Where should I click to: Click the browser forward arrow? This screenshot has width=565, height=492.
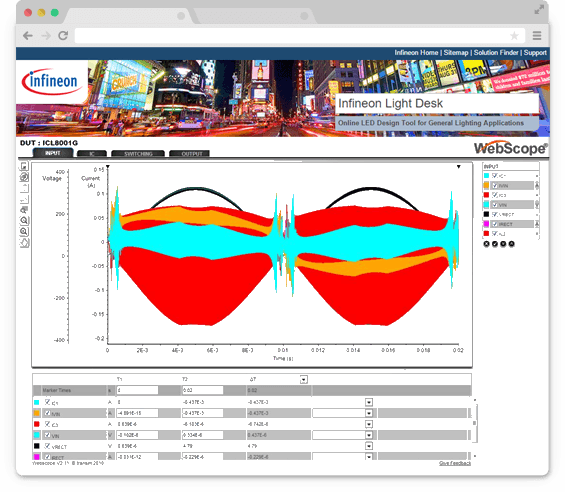coord(46,36)
